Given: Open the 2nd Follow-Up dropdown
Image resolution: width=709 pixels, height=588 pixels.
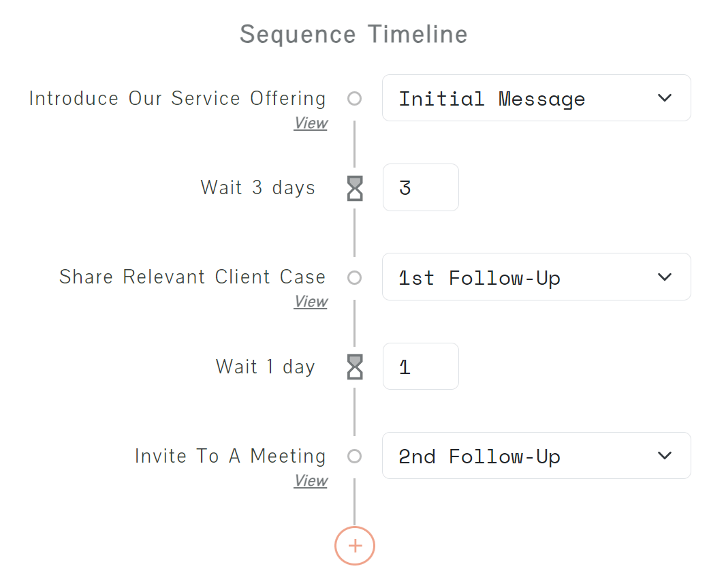Looking at the screenshot, I should [536, 456].
